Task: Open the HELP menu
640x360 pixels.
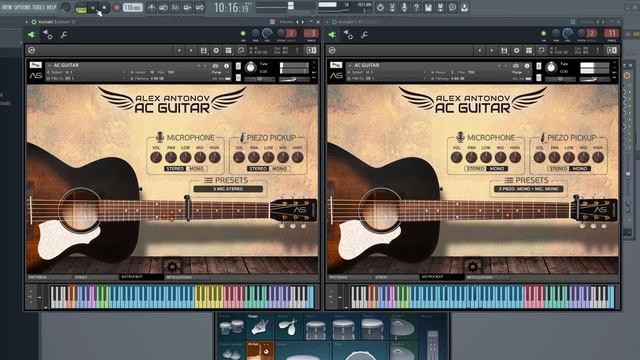Action: tap(51, 7)
